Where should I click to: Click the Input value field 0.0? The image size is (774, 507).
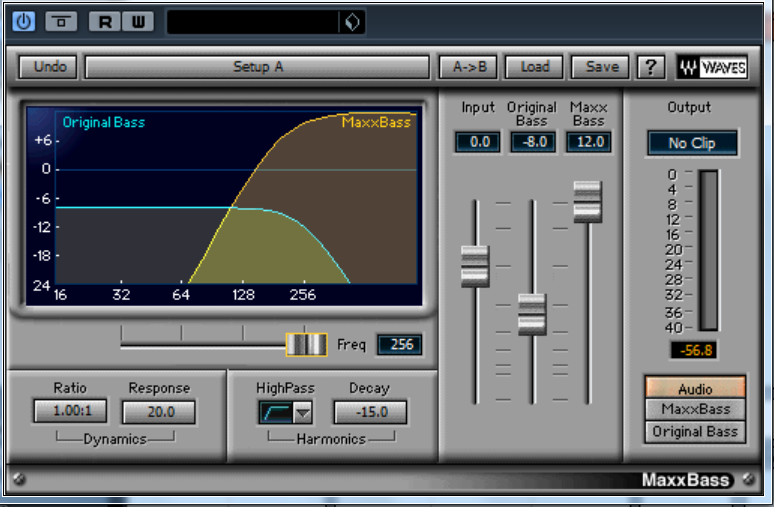pos(478,142)
